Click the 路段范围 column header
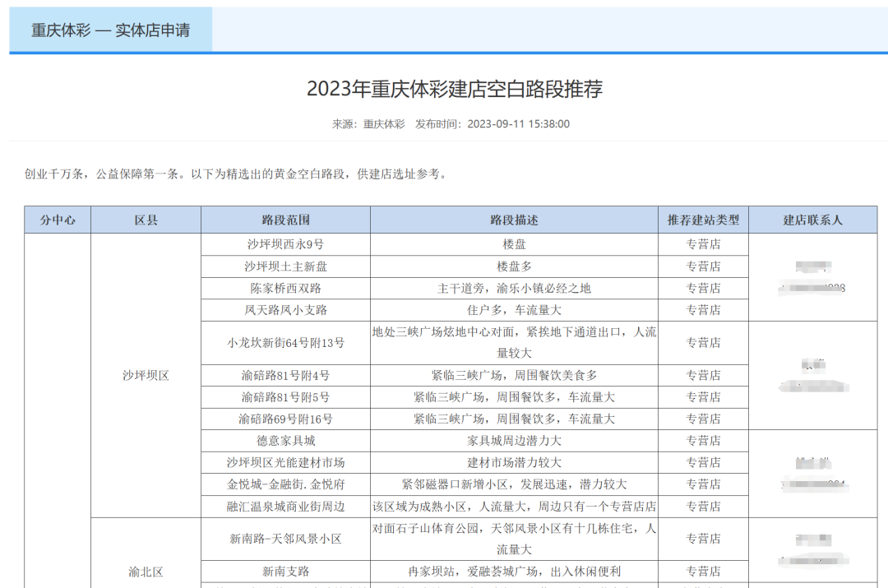The image size is (888, 588). point(285,220)
